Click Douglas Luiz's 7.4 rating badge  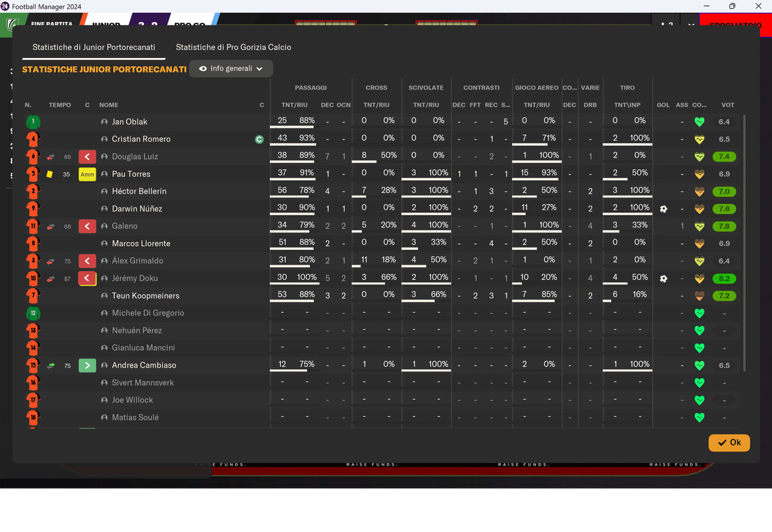pyautogui.click(x=724, y=157)
